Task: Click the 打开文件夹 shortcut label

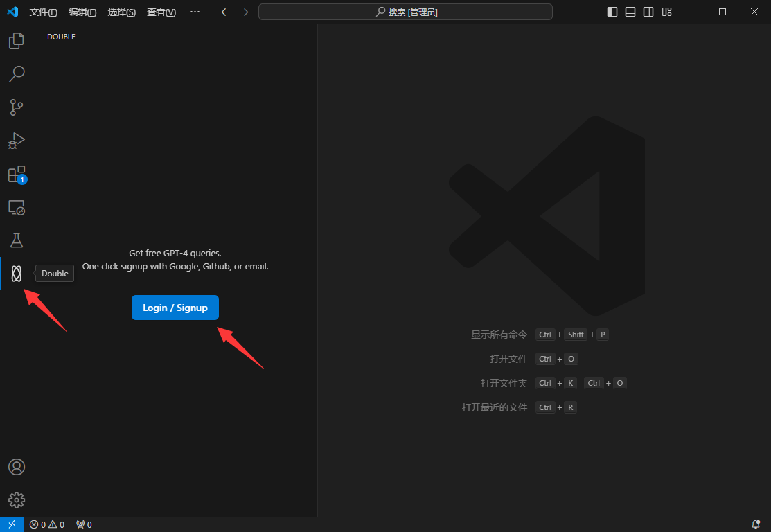Action: (504, 383)
